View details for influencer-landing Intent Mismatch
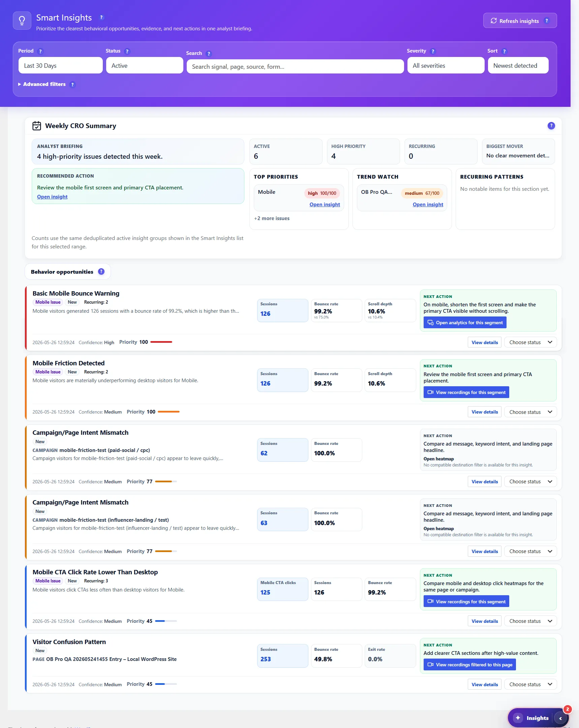579x728 pixels. 485,551
